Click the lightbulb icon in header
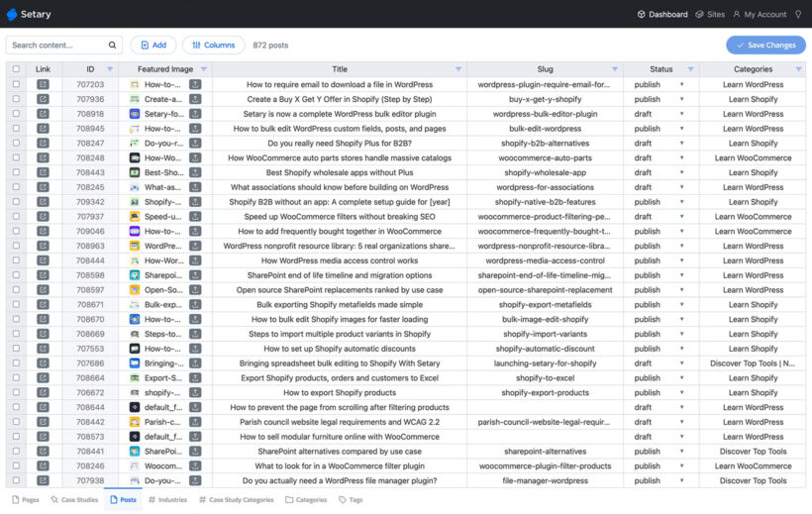This screenshot has width=812, height=514. [798, 14]
